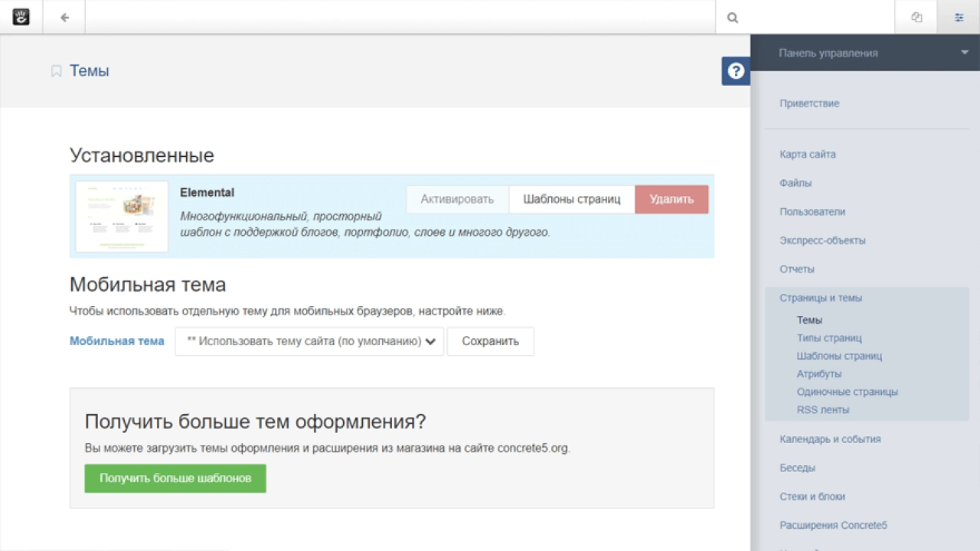
Task: Click the Панель управления header text
Action: pos(828,54)
